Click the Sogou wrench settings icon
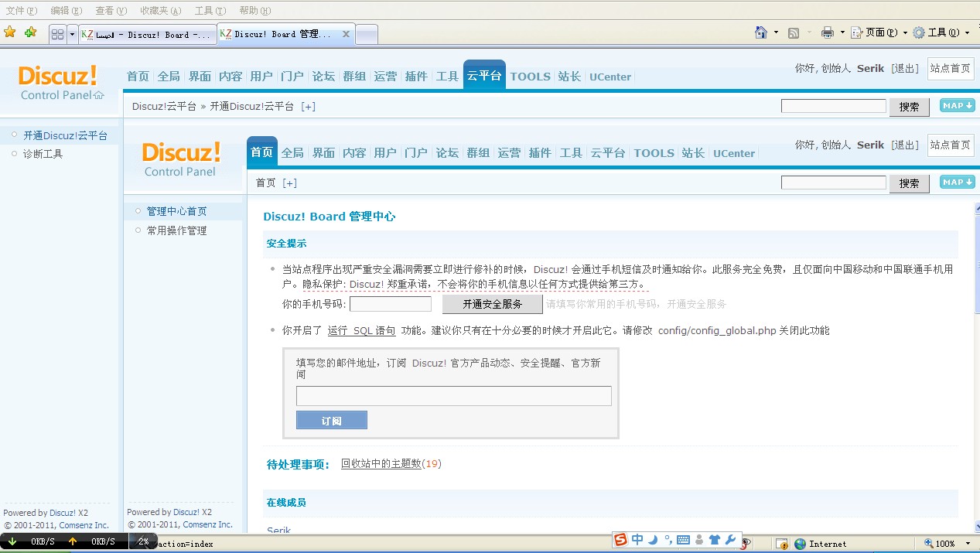 (729, 540)
